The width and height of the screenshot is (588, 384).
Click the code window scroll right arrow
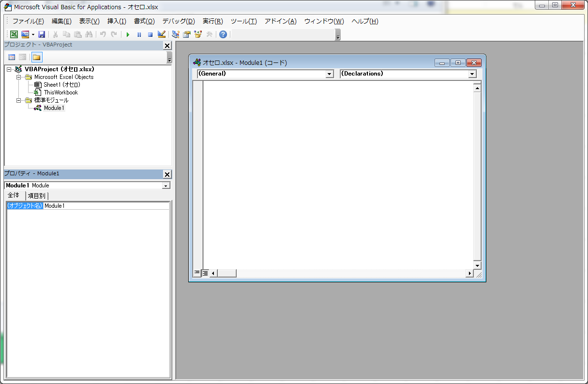point(469,274)
